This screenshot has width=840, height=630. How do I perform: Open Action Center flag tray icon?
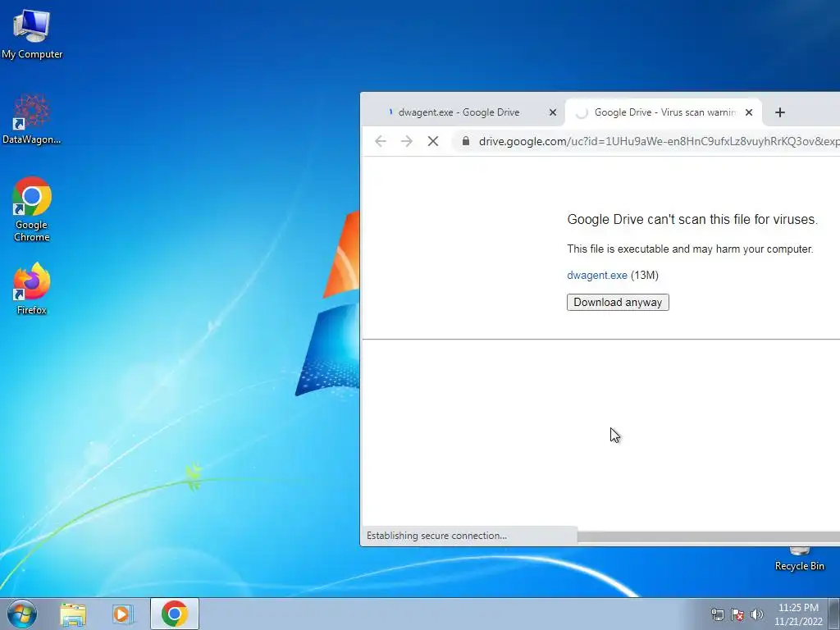[x=737, y=614]
